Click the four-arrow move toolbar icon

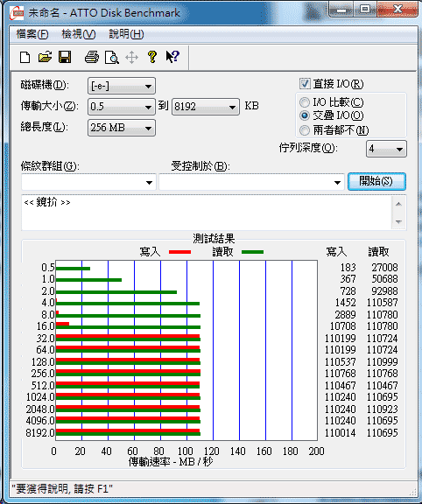point(131,58)
